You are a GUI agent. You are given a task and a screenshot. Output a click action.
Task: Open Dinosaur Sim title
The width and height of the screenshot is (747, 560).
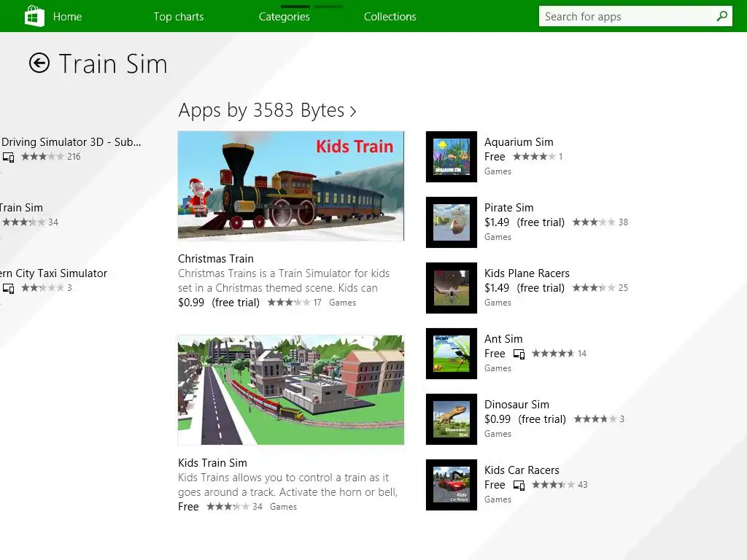coord(517,405)
